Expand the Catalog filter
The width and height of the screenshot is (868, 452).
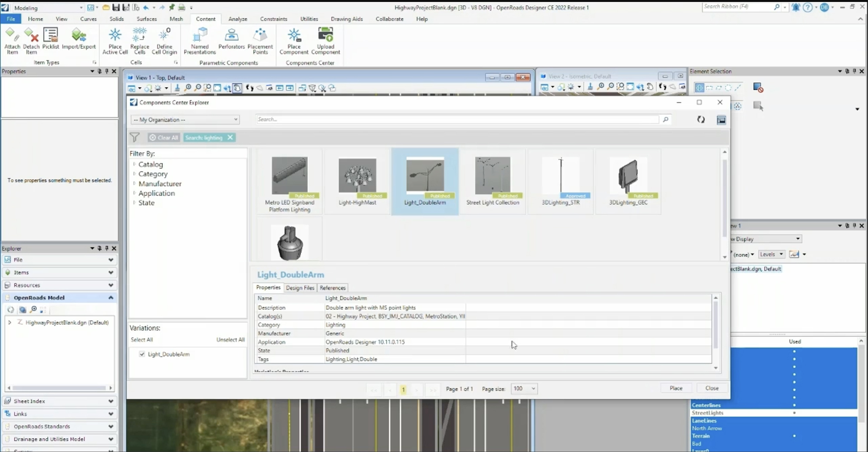[134, 164]
